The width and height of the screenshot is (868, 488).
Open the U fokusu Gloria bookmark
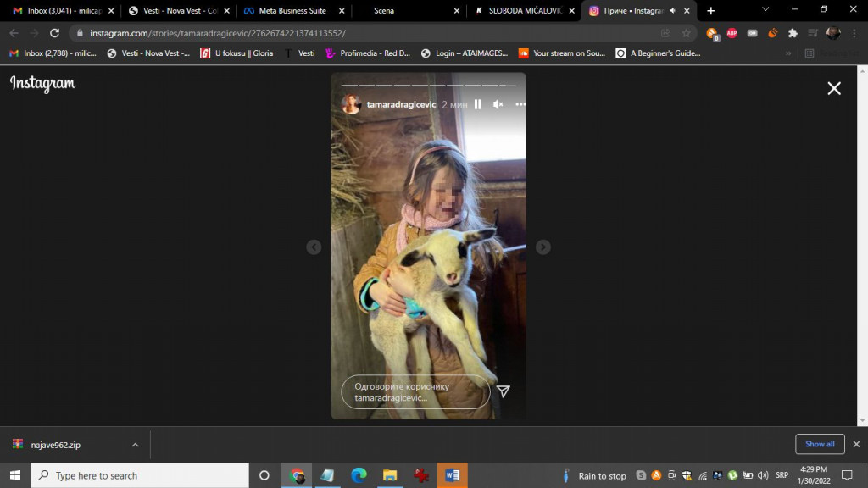[x=237, y=53]
